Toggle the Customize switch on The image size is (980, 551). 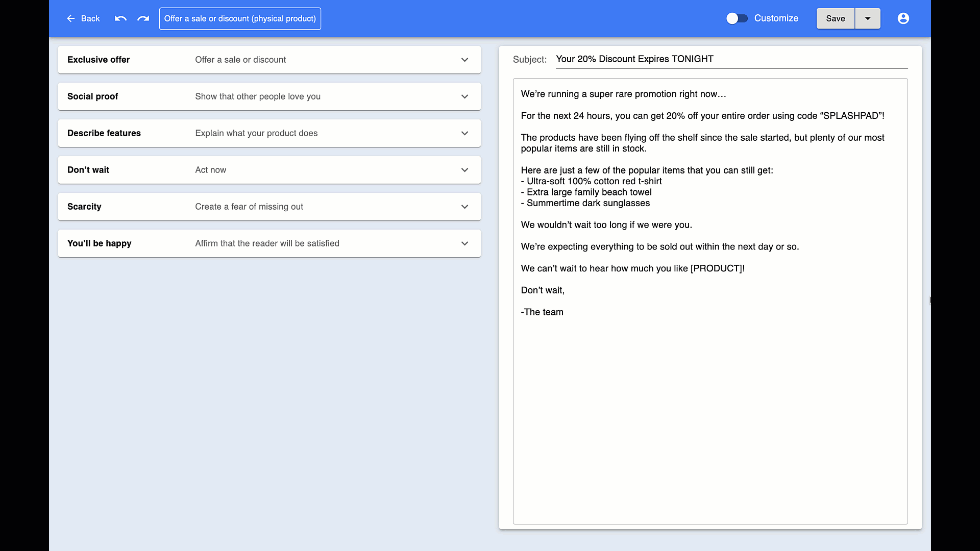[x=737, y=18]
